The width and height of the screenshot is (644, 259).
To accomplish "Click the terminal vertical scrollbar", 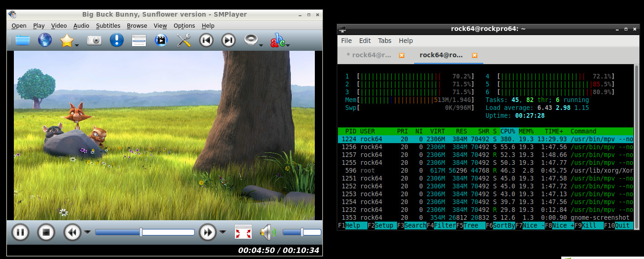I will coord(637,147).
